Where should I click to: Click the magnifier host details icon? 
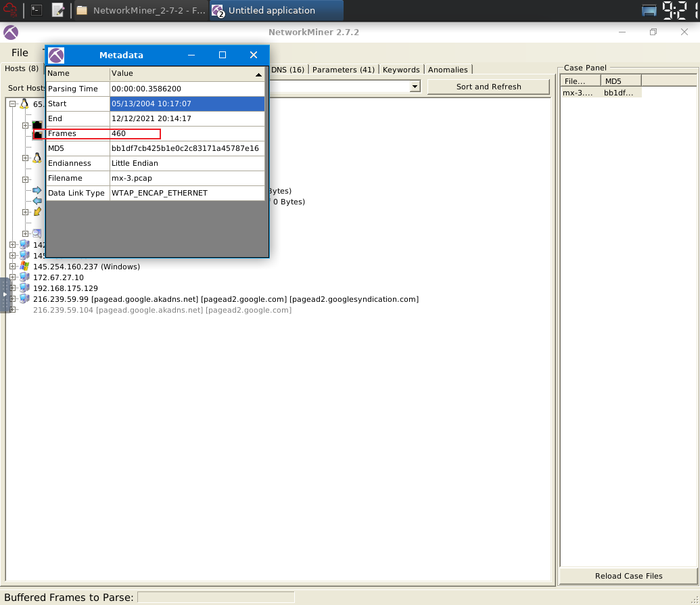click(x=37, y=233)
